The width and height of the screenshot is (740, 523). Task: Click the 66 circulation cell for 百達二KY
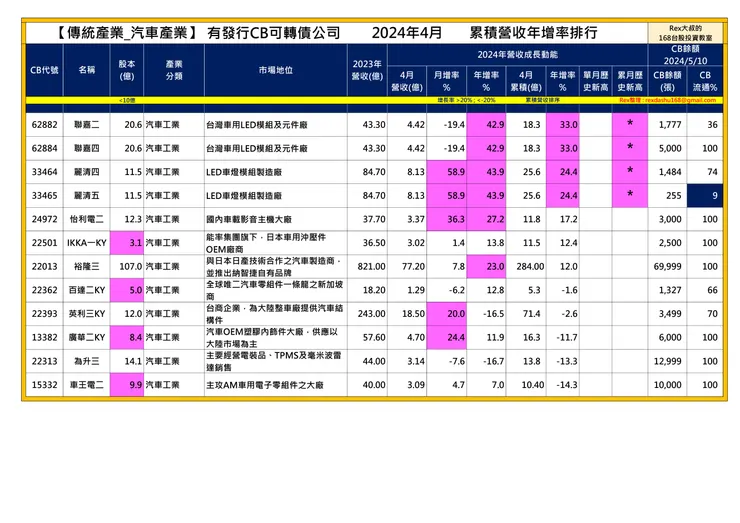pos(705,290)
